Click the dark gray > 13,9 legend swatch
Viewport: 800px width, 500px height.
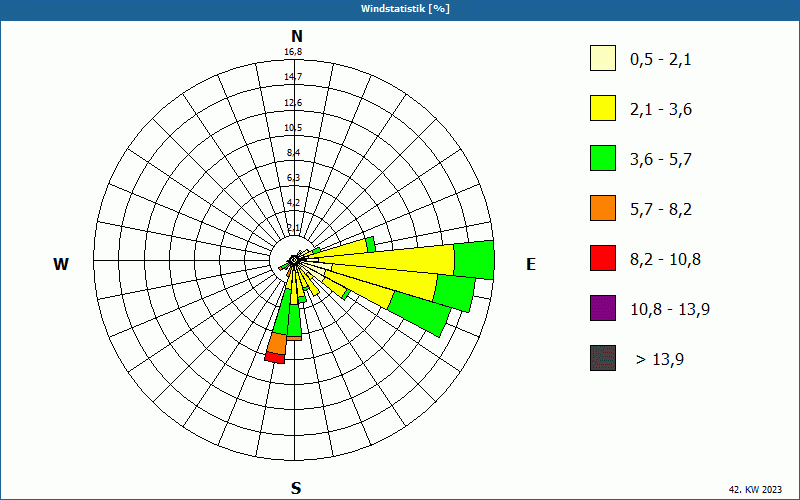603,358
